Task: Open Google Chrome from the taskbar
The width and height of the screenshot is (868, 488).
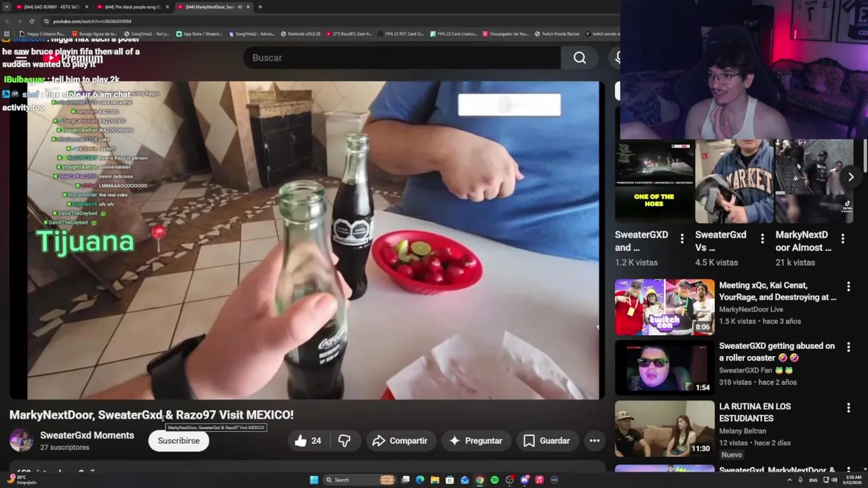Action: point(479,480)
